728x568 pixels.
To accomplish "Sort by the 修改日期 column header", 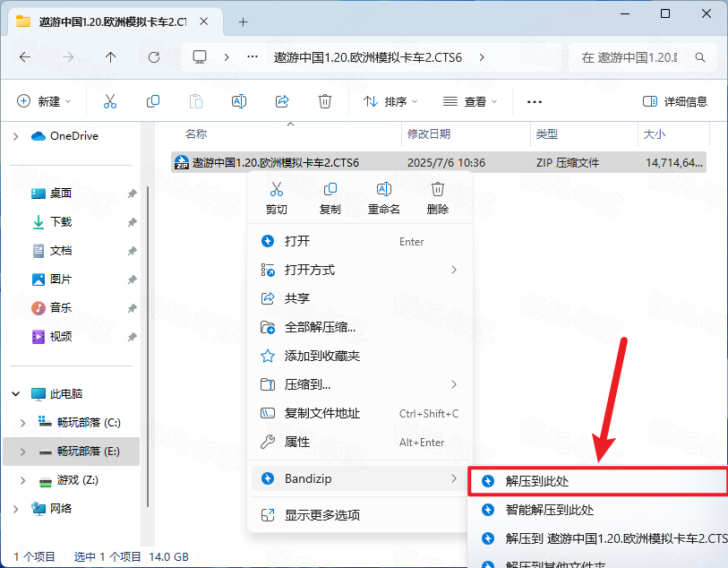I will click(x=429, y=134).
